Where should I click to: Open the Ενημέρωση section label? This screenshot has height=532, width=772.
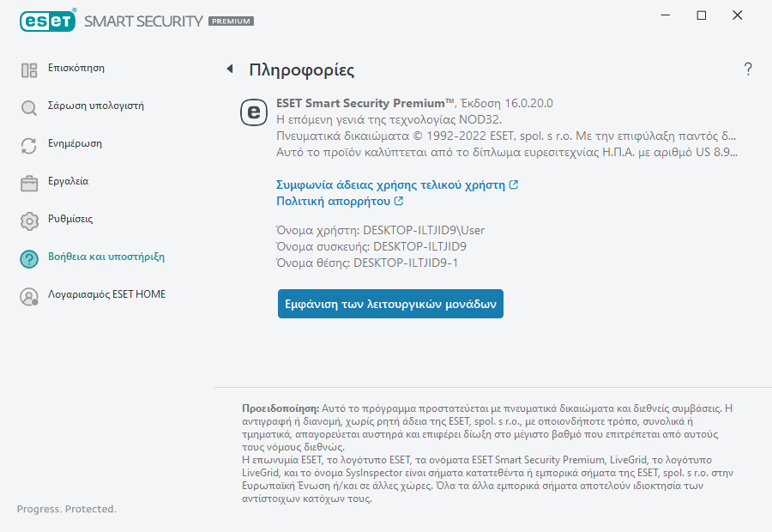click(75, 143)
